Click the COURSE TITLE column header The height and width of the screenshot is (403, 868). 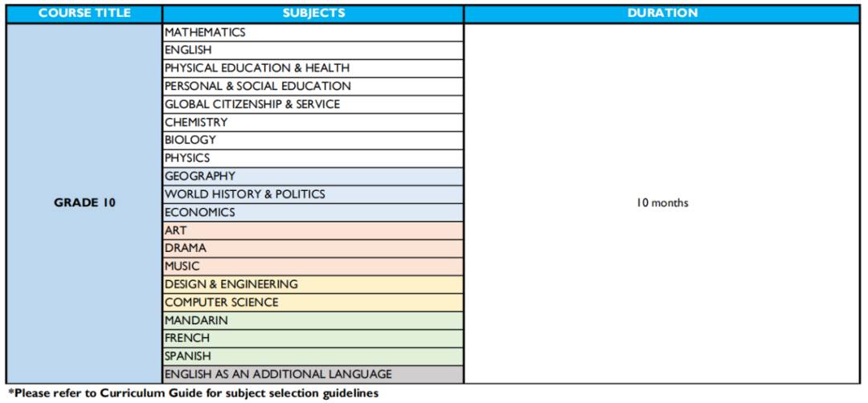click(84, 14)
